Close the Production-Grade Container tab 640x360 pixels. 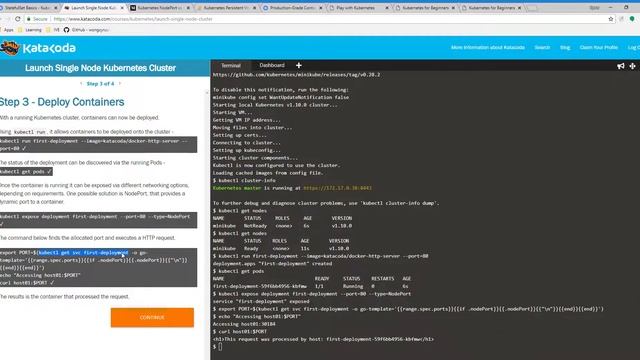320,8
